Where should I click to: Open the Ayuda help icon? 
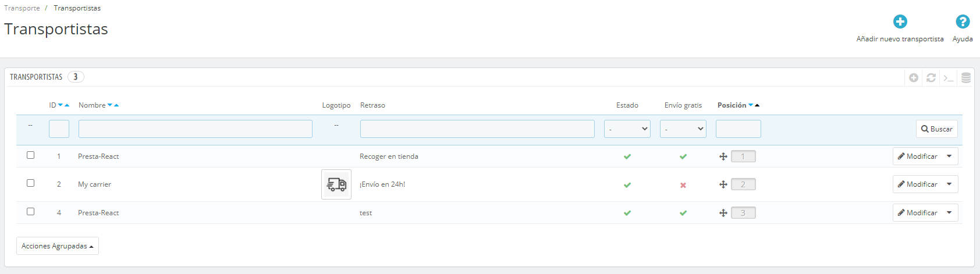pyautogui.click(x=963, y=22)
